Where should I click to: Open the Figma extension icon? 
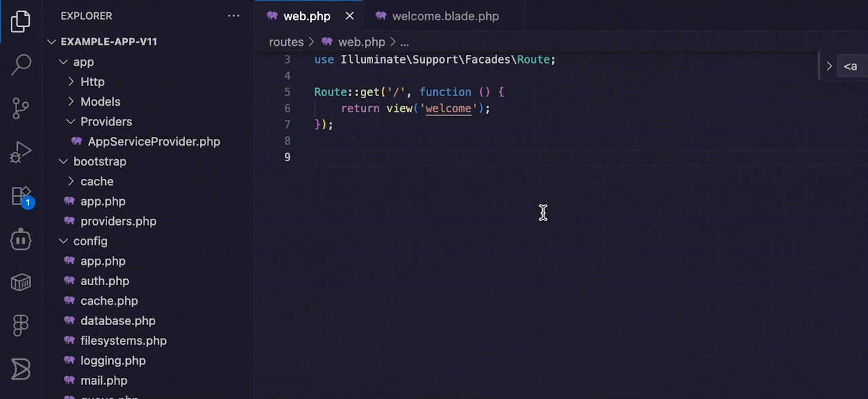click(x=21, y=325)
